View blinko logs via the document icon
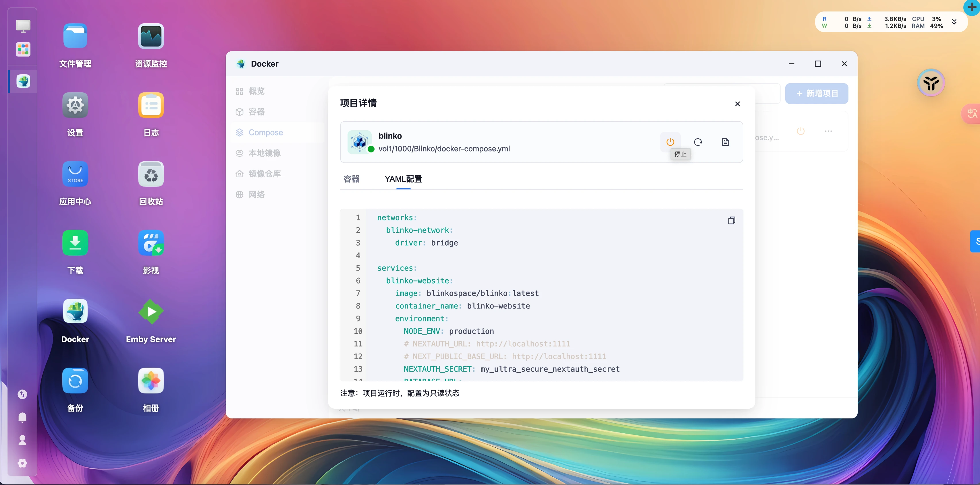Image resolution: width=980 pixels, height=485 pixels. (726, 142)
